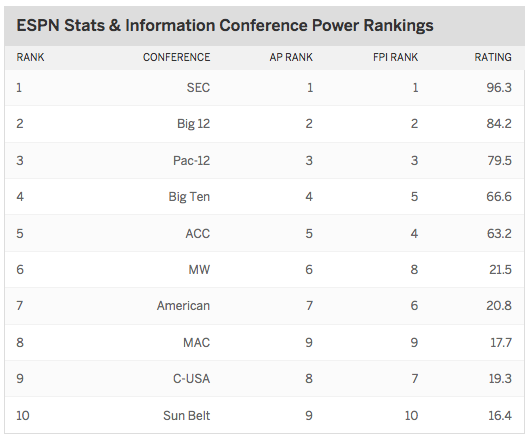Select the SEC conference name

198,88
